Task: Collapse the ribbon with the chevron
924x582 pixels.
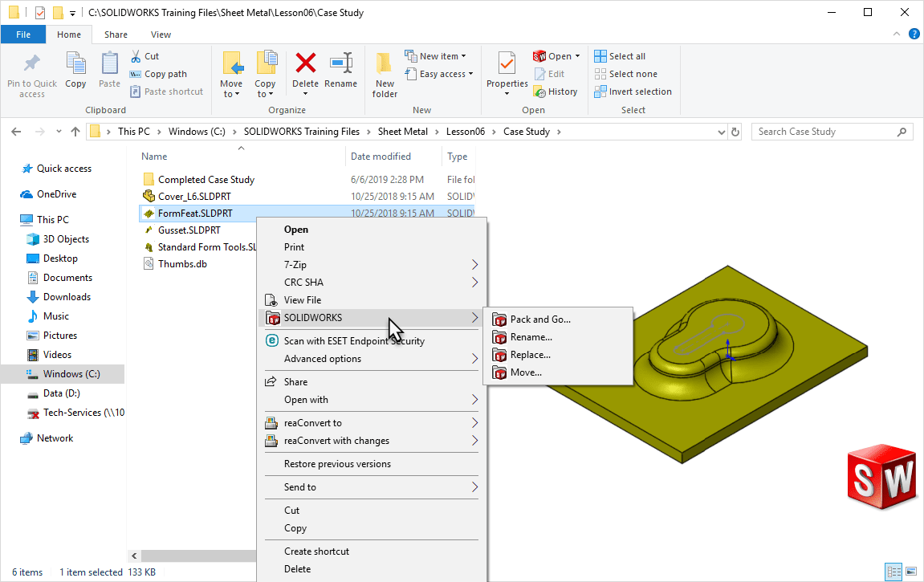Action: 896,35
